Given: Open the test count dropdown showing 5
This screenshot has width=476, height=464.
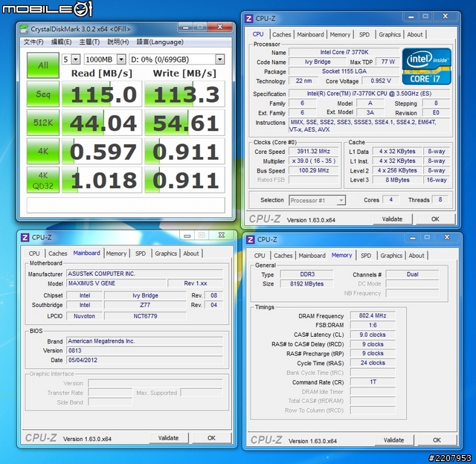Looking at the screenshot, I should 71,59.
